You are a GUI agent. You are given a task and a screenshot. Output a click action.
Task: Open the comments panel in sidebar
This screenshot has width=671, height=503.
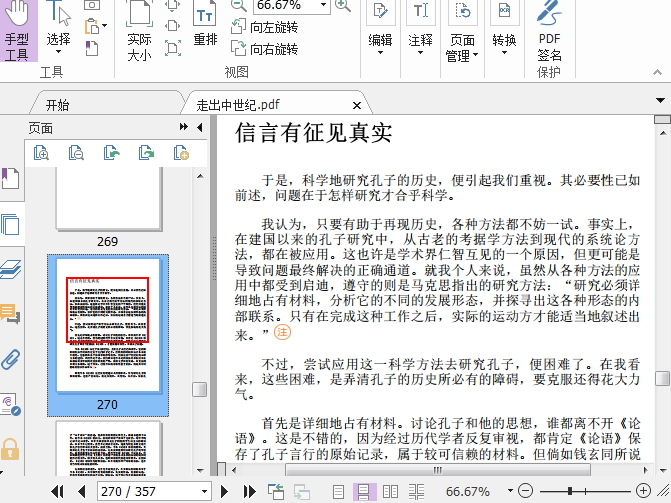(10, 313)
